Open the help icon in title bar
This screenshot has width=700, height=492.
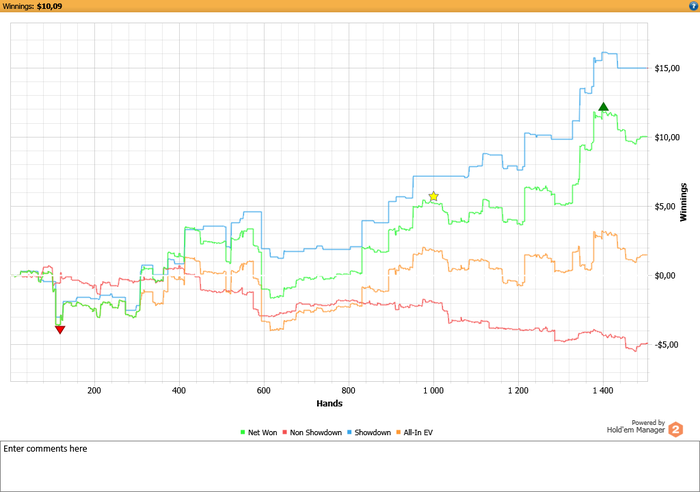(x=692, y=6)
